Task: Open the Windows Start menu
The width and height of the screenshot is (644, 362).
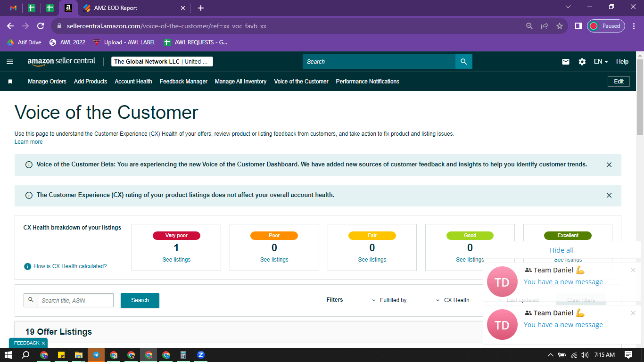Action: pos(8,355)
